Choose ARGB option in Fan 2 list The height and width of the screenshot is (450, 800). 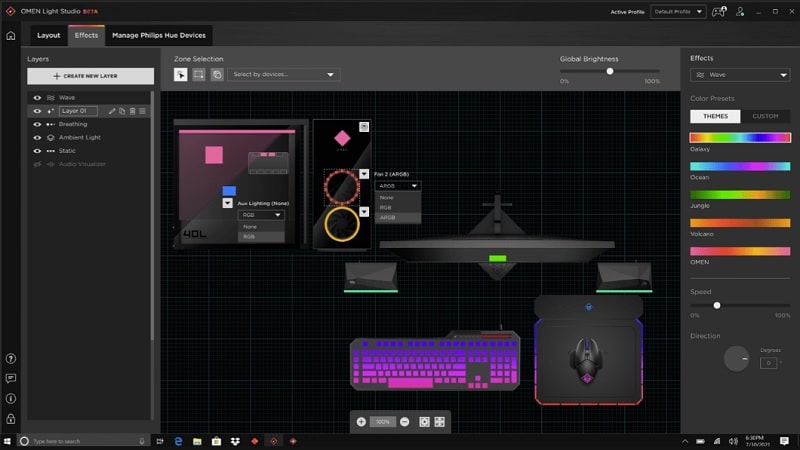[x=397, y=218]
